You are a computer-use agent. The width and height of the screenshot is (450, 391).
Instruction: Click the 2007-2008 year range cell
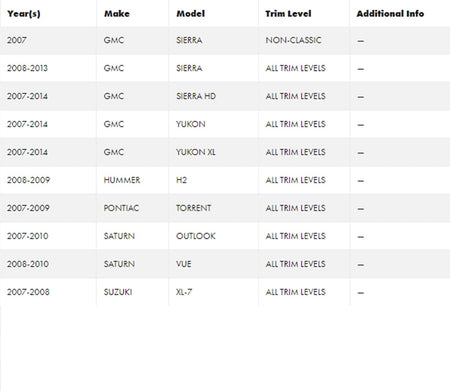[28, 292]
